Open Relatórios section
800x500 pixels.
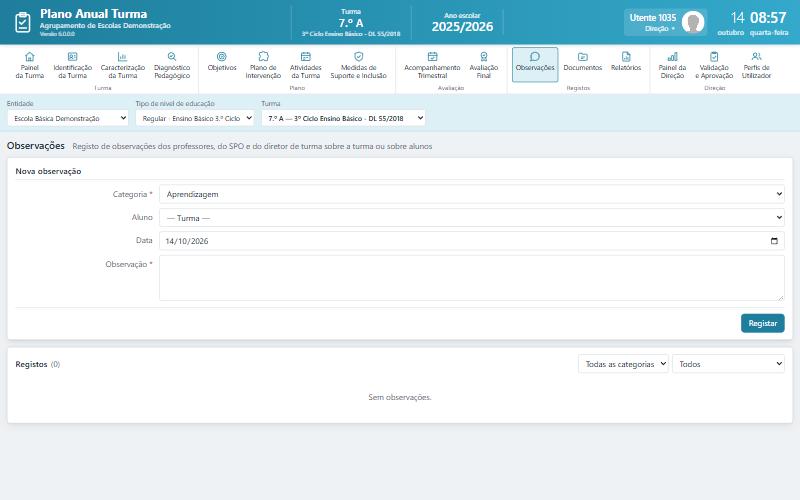coord(626,65)
